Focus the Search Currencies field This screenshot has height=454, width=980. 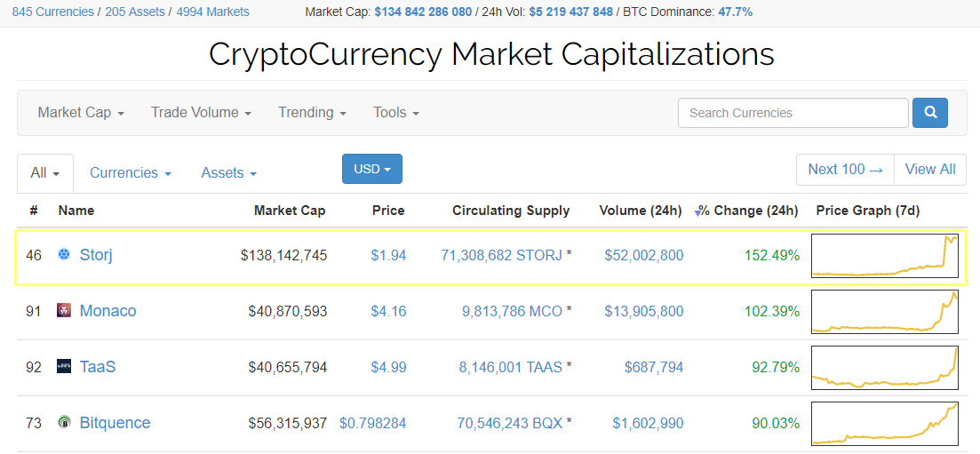(x=793, y=113)
